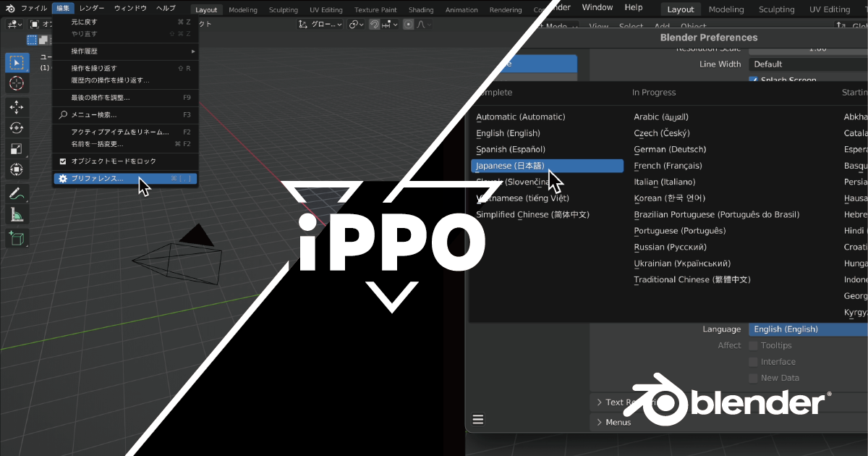Select the Annotate pencil tool
Screen dimensions: 868x456
(x=17, y=193)
